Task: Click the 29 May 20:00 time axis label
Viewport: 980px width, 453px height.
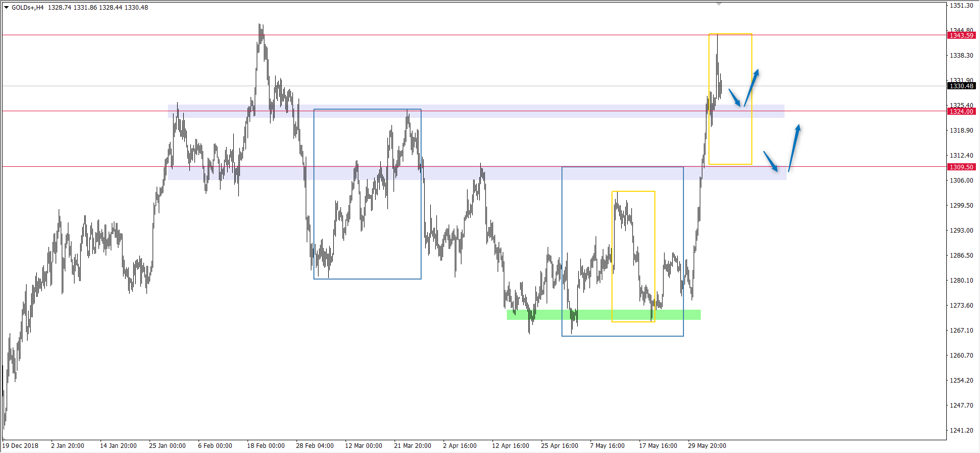Action: tap(707, 445)
